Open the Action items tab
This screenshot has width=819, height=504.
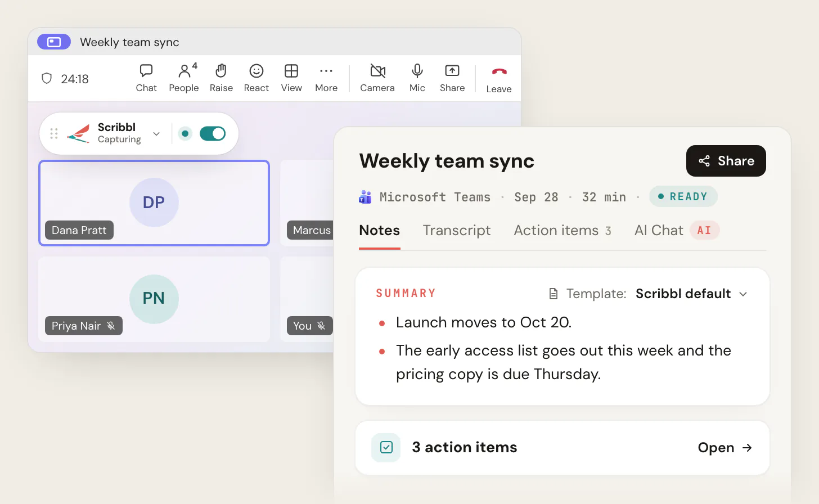tap(562, 231)
